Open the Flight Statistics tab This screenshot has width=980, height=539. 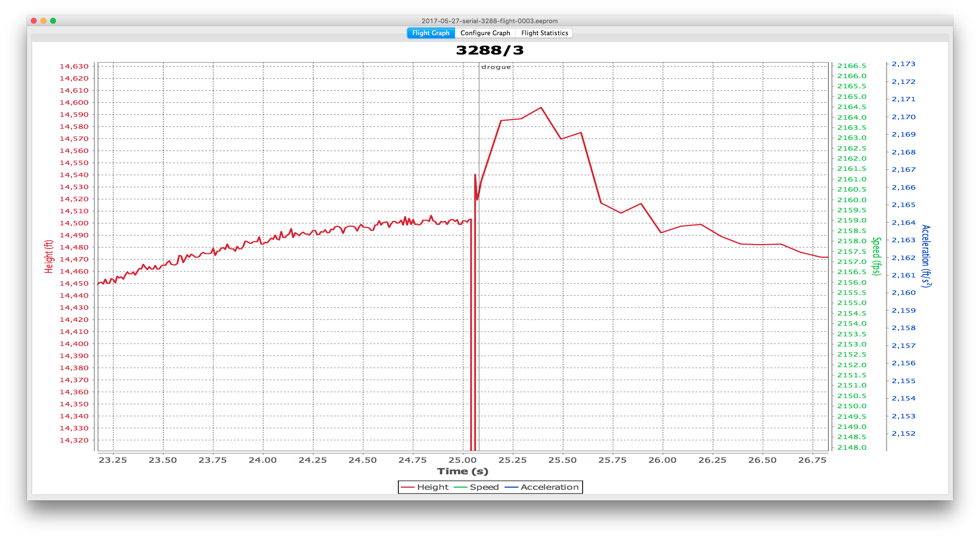544,33
